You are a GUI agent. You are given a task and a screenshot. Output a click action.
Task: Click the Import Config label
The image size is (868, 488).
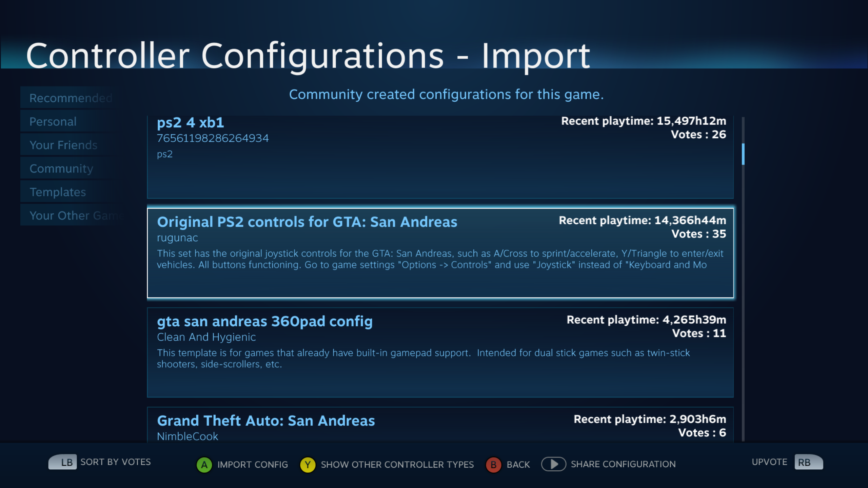[x=253, y=464]
